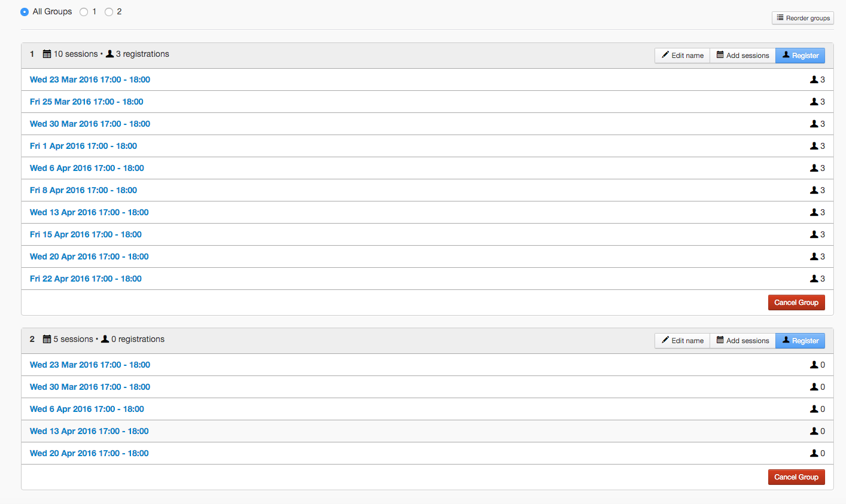
Task: Click the Reorder groups button
Action: click(x=802, y=18)
